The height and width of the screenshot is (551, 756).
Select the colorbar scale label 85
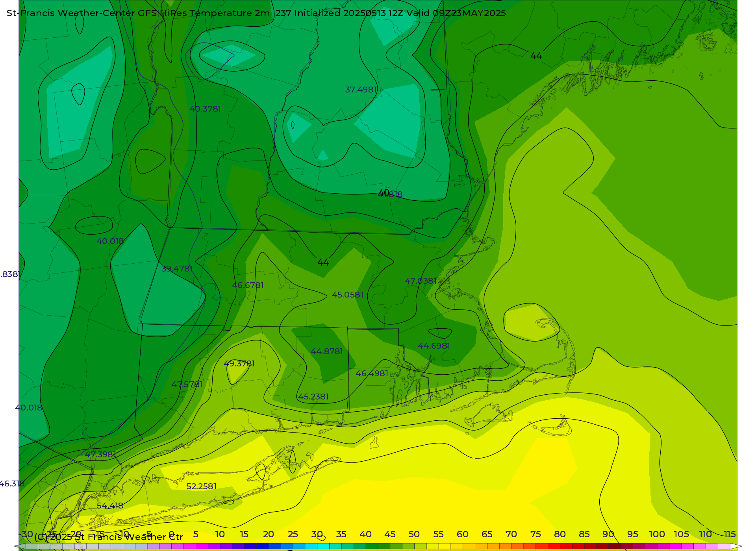click(584, 534)
